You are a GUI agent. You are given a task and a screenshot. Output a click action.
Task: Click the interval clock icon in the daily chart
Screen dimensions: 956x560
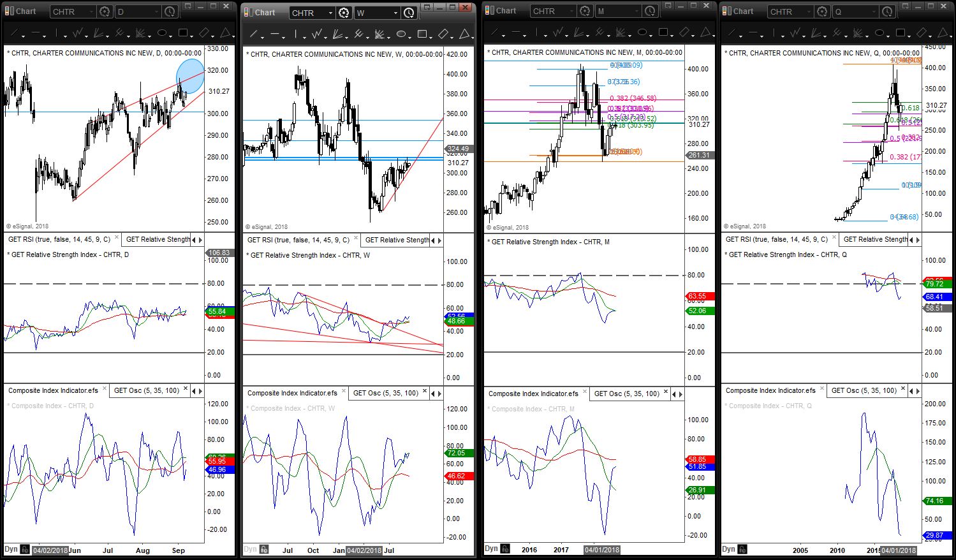[170, 11]
